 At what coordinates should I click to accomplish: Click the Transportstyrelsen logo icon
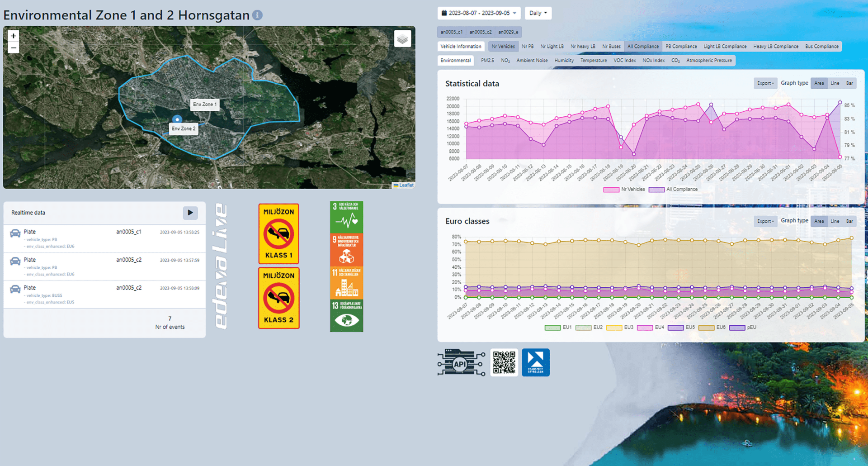click(x=536, y=362)
